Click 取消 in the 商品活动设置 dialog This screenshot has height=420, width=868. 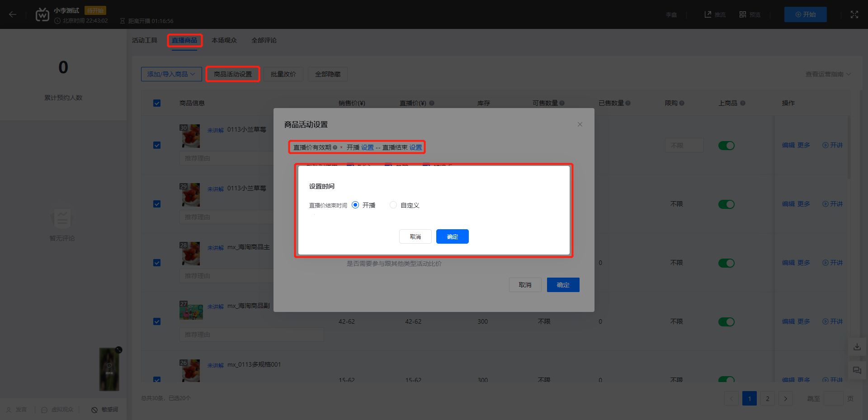[525, 285]
